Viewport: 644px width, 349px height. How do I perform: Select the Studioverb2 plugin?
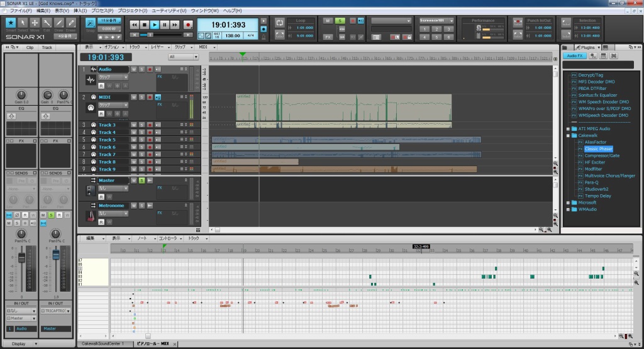coord(596,189)
